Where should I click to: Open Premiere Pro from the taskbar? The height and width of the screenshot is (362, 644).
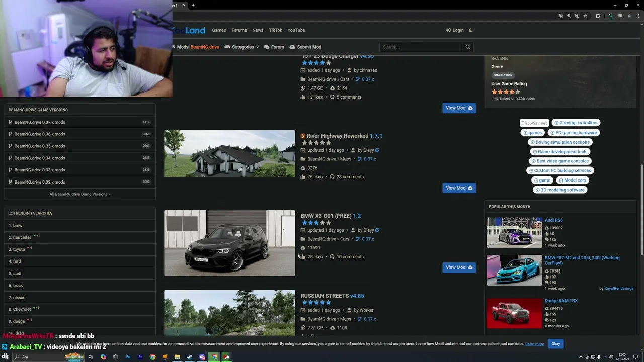tap(140, 357)
